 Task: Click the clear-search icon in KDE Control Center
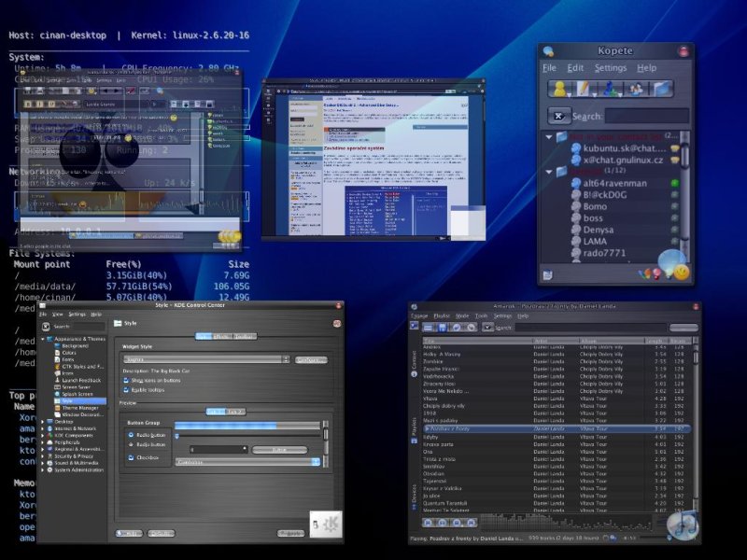[46, 326]
